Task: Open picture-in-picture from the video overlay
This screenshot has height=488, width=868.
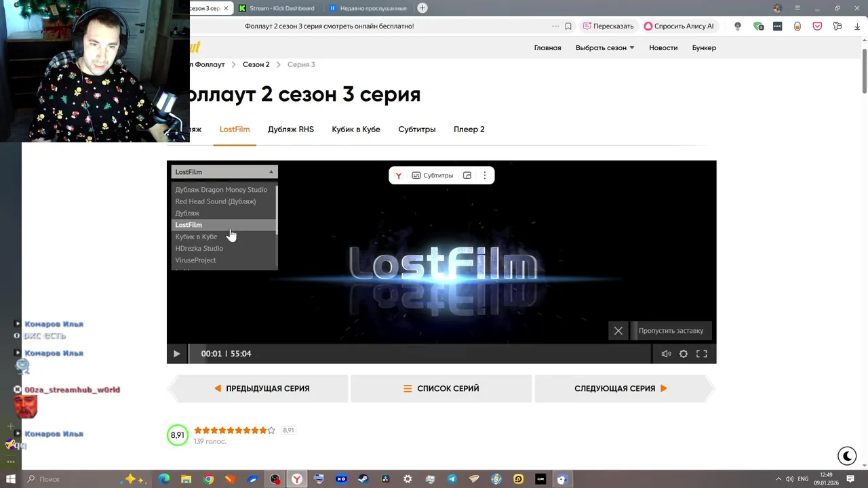Action: click(467, 176)
